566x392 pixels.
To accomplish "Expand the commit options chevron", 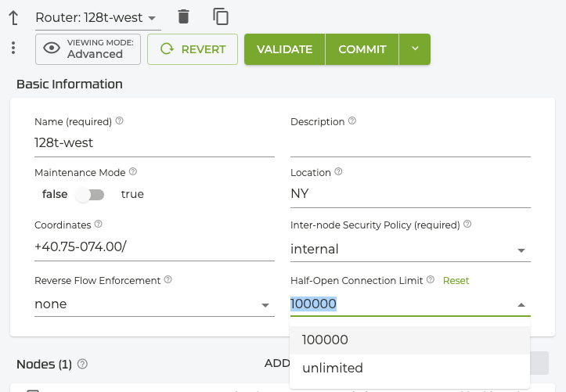I will click(415, 49).
